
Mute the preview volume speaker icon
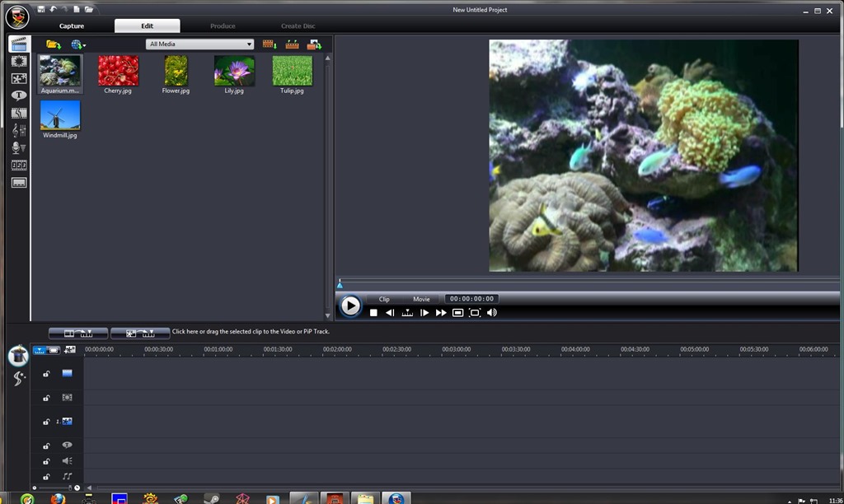(492, 313)
